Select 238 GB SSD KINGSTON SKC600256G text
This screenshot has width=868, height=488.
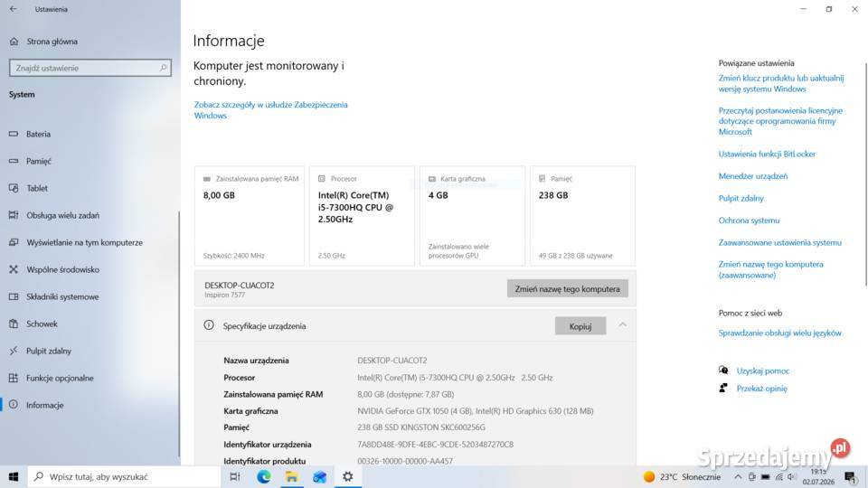(421, 427)
